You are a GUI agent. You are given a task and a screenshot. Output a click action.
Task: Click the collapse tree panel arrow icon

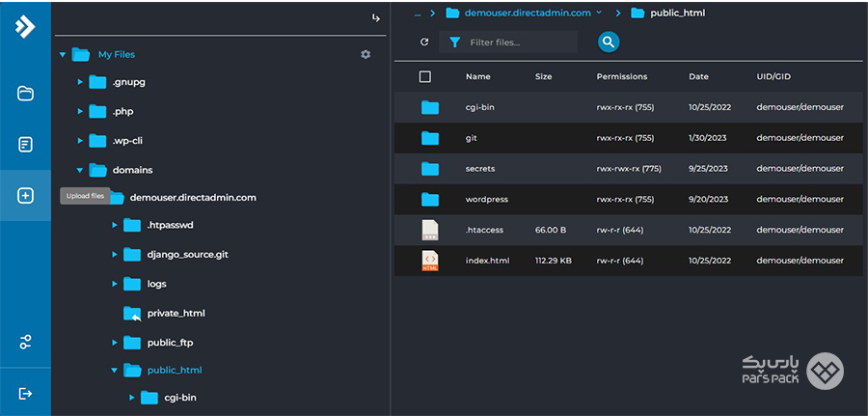[x=376, y=18]
